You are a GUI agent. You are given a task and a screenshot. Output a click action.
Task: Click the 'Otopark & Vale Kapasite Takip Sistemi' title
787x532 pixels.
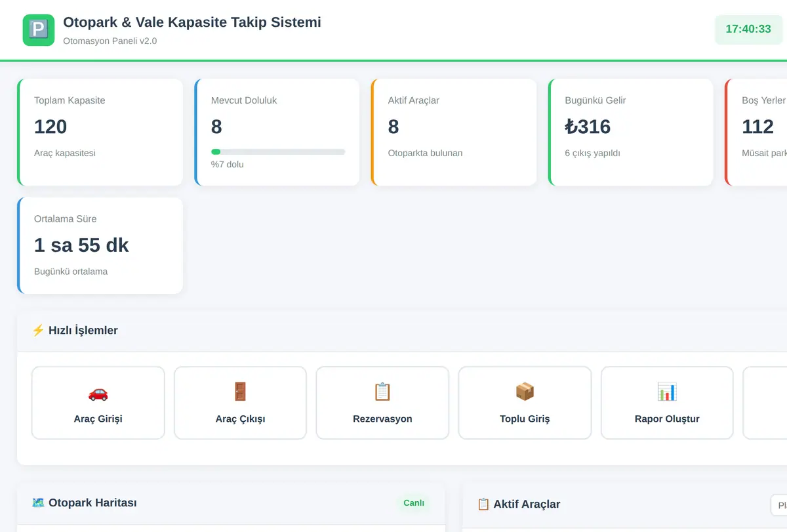pyautogui.click(x=192, y=22)
